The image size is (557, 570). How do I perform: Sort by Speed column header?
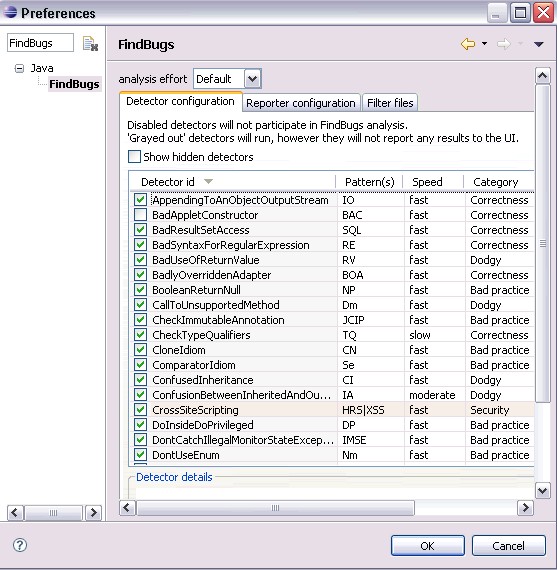tap(433, 181)
